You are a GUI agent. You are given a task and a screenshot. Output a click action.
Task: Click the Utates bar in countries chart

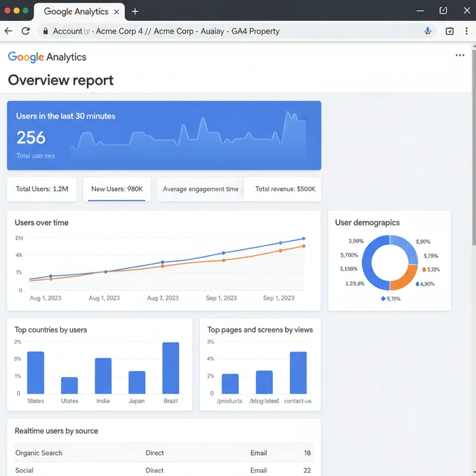point(69,385)
